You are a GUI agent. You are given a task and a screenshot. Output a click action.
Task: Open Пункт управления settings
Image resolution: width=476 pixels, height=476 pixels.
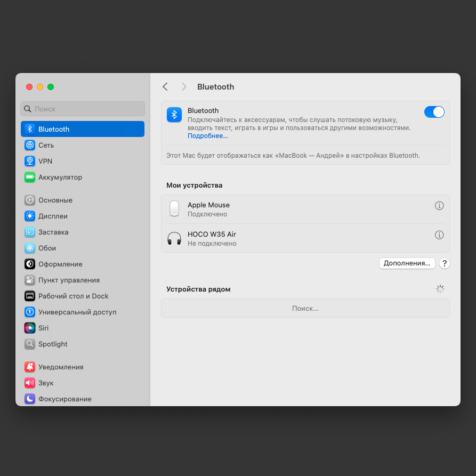click(x=83, y=280)
